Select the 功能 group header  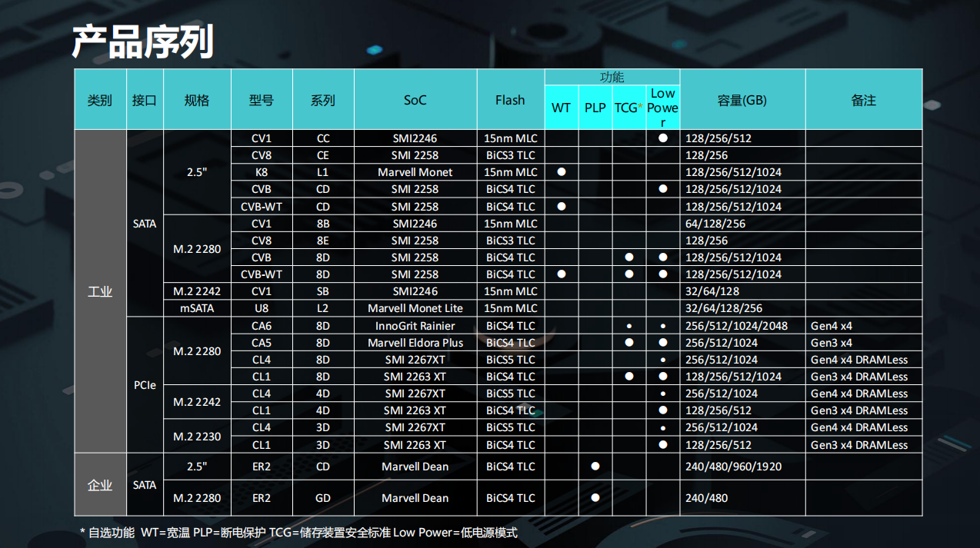(x=612, y=77)
